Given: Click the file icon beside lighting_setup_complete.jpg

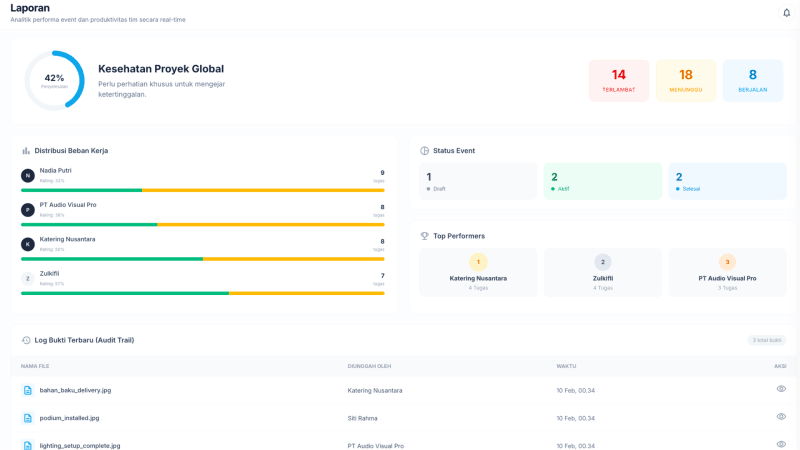Looking at the screenshot, I should click(x=28, y=445).
